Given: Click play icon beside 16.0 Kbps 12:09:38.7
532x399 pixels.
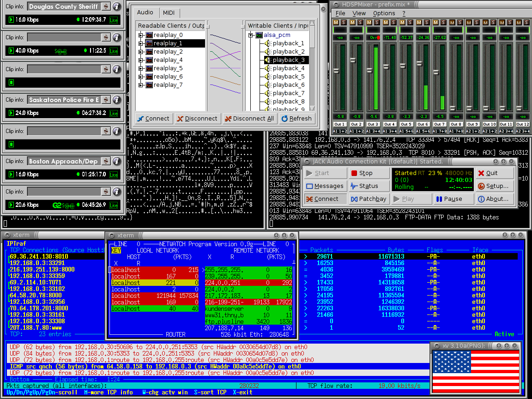Looking at the screenshot, I should coord(11,20).
